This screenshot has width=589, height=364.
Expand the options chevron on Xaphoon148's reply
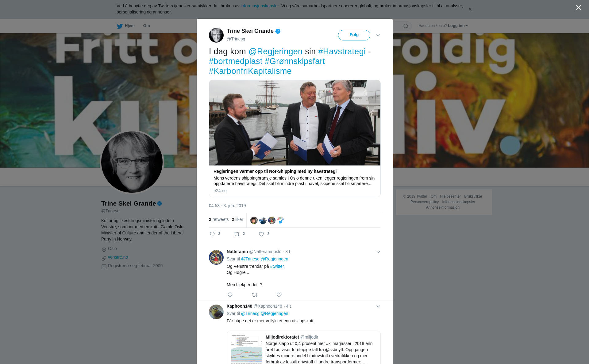click(378, 306)
